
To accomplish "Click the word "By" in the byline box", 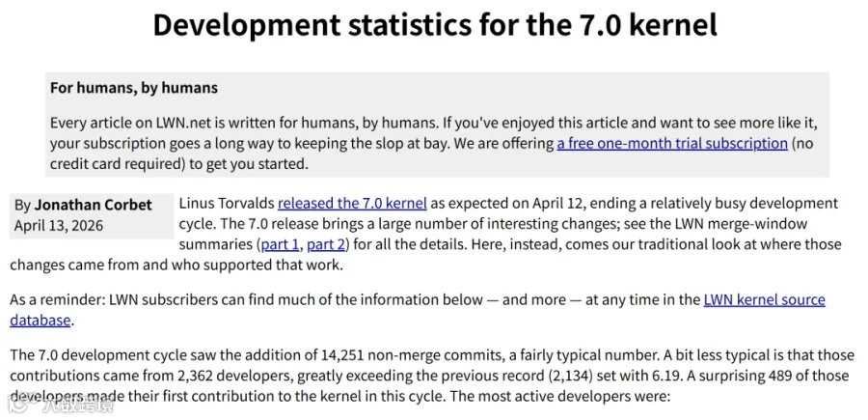I will tap(23, 206).
